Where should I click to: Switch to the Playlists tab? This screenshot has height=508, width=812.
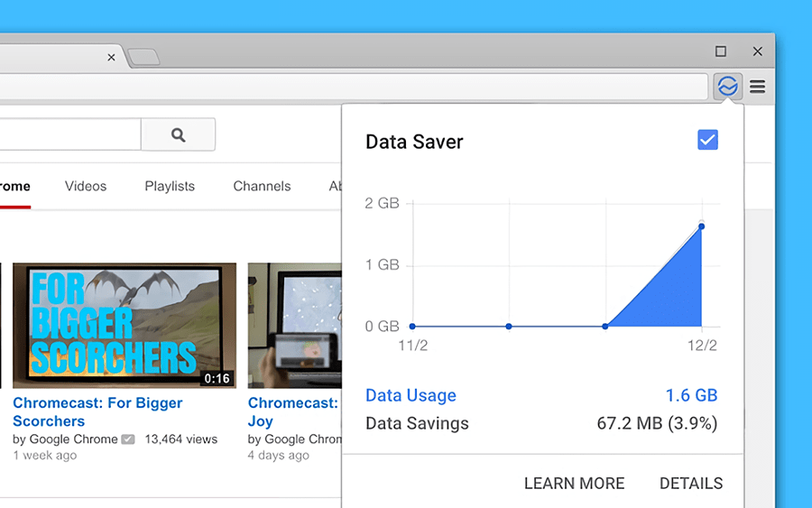tap(170, 187)
